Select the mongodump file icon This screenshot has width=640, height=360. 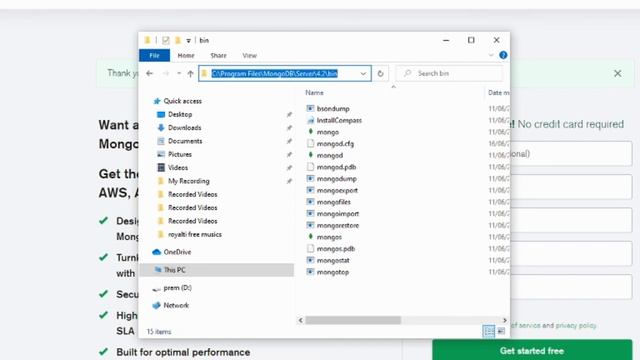click(310, 179)
